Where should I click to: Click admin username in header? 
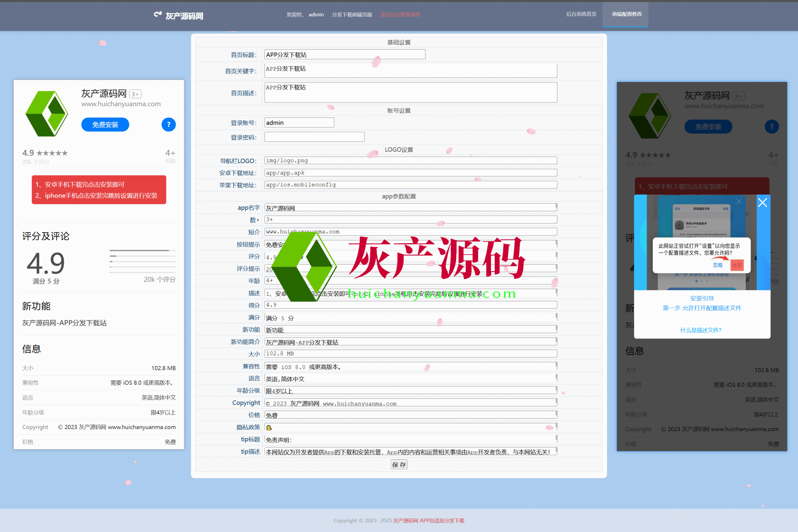coord(316,15)
